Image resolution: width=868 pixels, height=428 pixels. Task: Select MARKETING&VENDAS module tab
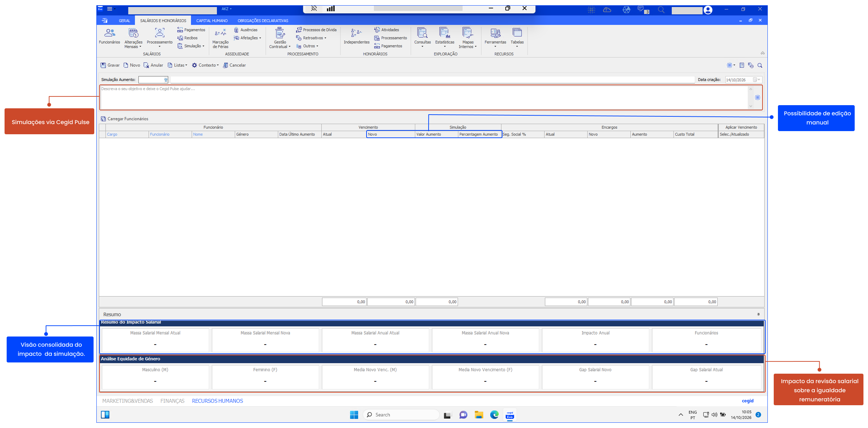(128, 401)
